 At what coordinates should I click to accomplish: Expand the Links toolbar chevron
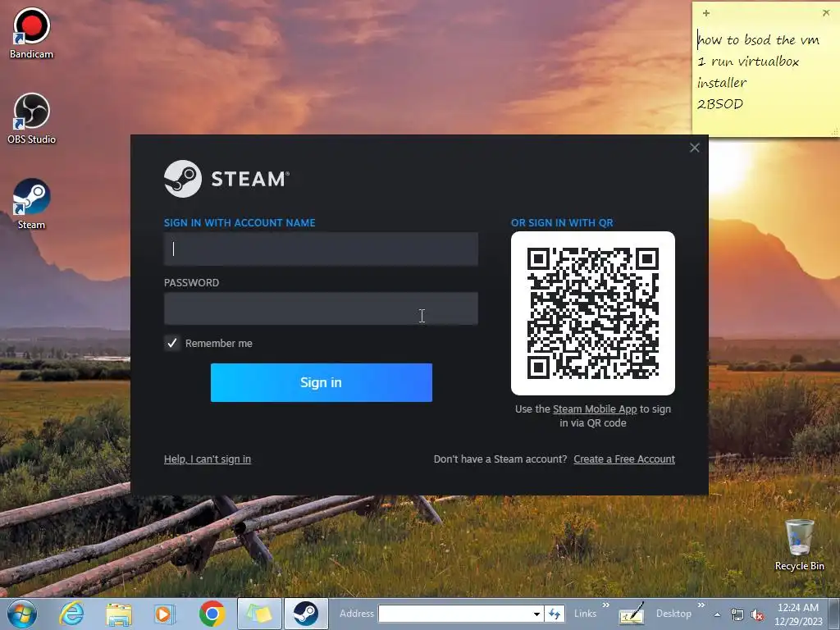pos(606,605)
